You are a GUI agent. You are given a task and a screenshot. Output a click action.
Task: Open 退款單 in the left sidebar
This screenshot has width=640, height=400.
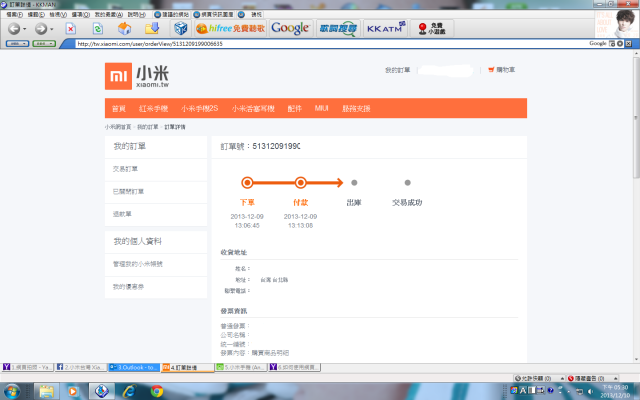122,214
